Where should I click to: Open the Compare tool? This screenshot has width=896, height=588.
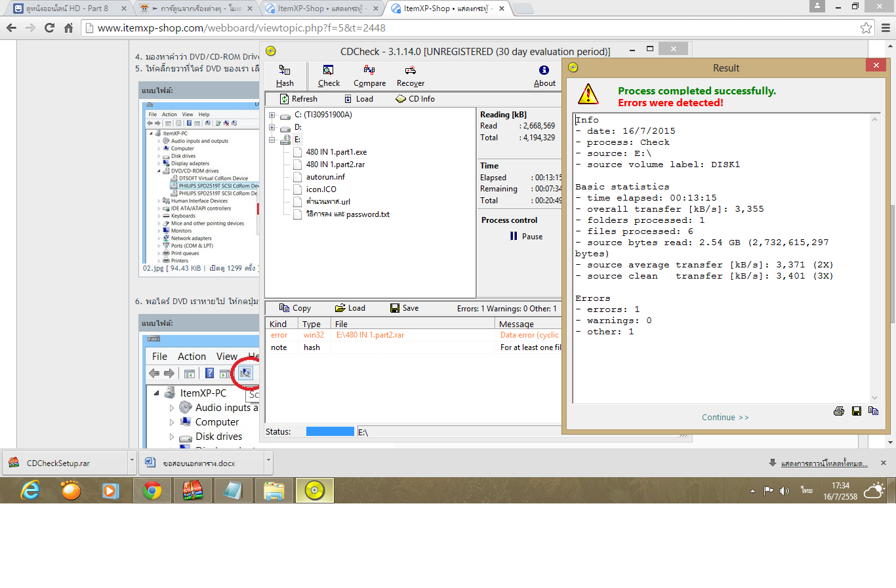[x=369, y=75]
